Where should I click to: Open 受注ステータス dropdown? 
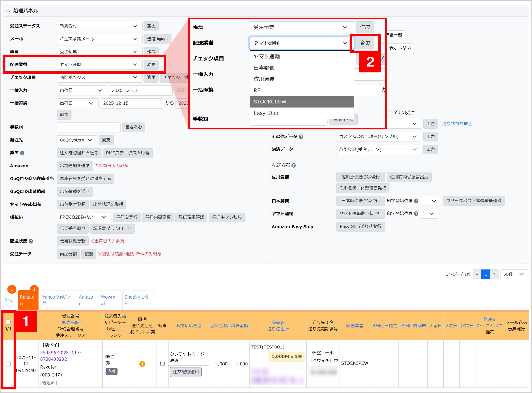99,26
